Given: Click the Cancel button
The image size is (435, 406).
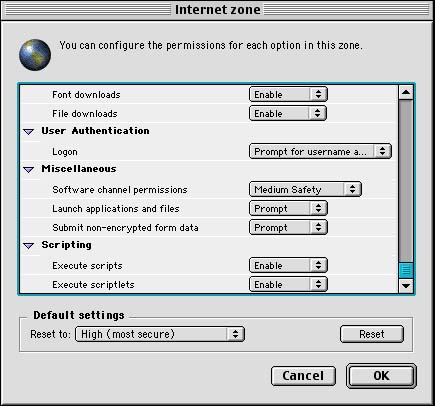Looking at the screenshot, I should [x=303, y=376].
